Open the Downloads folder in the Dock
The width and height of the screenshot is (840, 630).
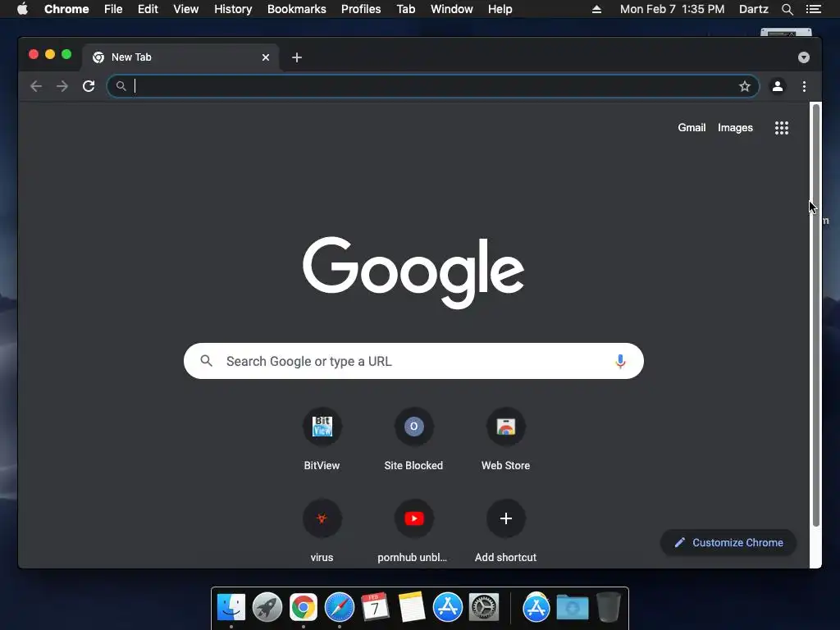pos(572,608)
